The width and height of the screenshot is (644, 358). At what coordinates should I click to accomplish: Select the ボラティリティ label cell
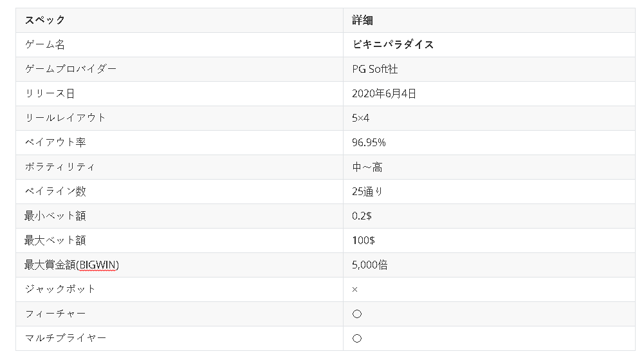point(60,167)
